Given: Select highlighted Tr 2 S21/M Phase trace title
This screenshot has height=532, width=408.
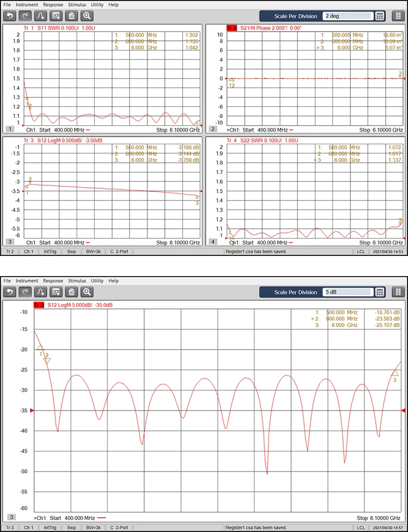Looking at the screenshot, I should (x=264, y=28).
